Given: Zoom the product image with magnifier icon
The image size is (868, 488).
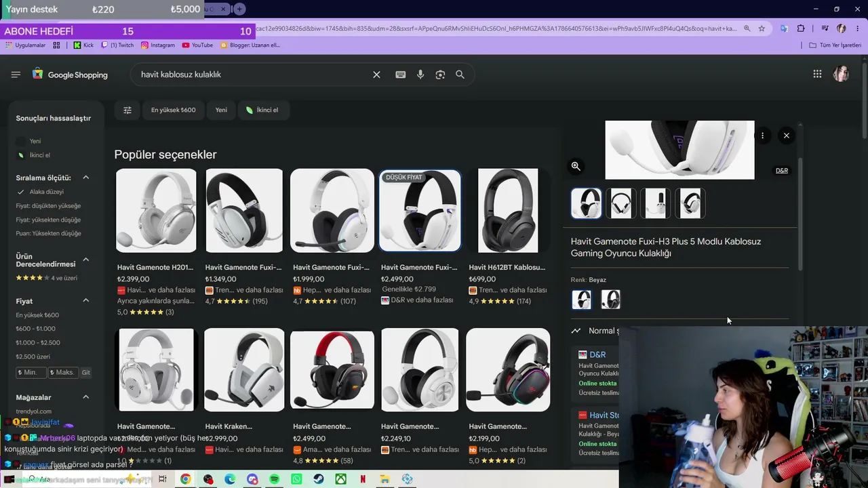Looking at the screenshot, I should tap(576, 166).
